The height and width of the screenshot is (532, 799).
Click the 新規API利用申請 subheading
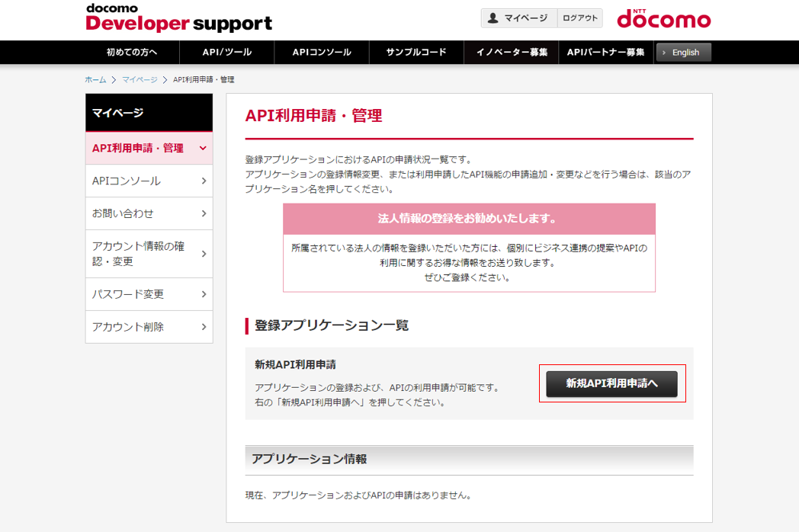tap(295, 364)
